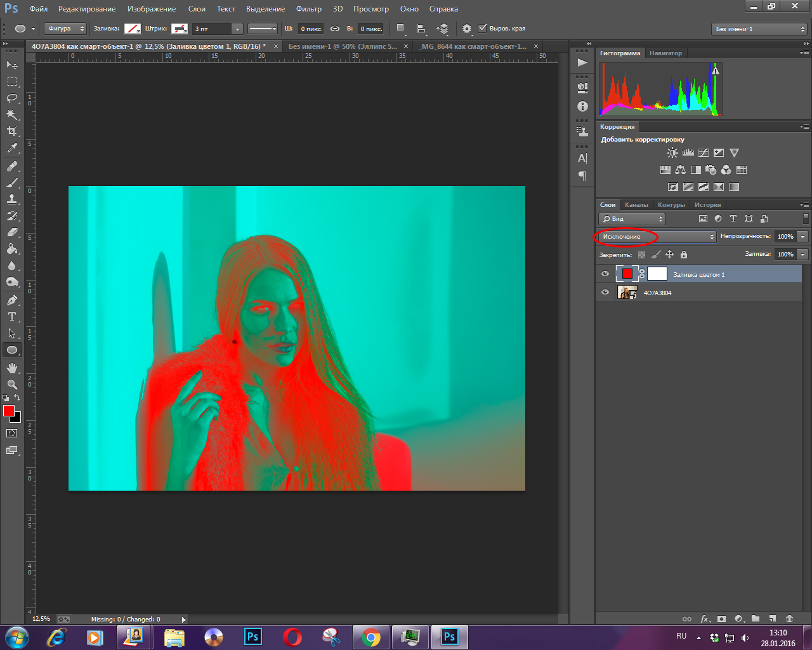The image size is (812, 650).
Task: Open the Фильтр menu
Action: [x=309, y=9]
